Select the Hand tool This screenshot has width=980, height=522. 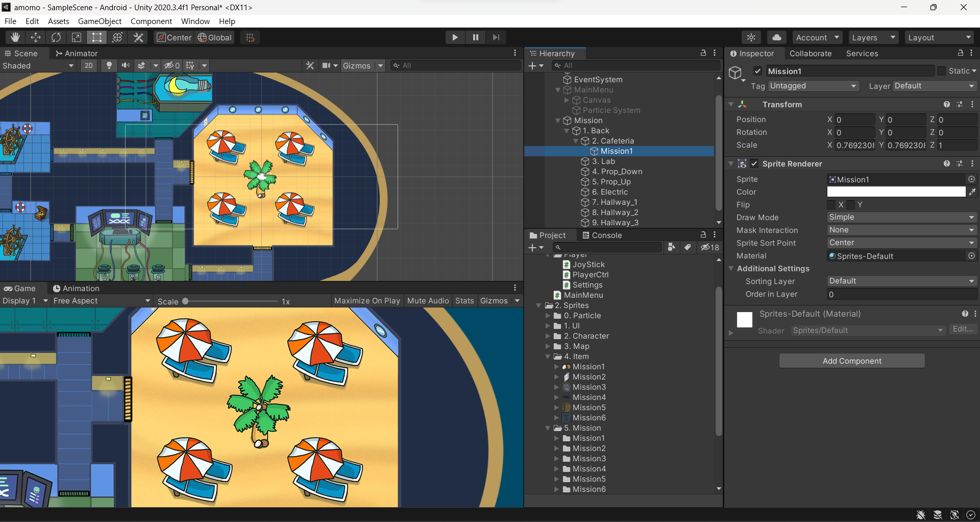(x=15, y=37)
